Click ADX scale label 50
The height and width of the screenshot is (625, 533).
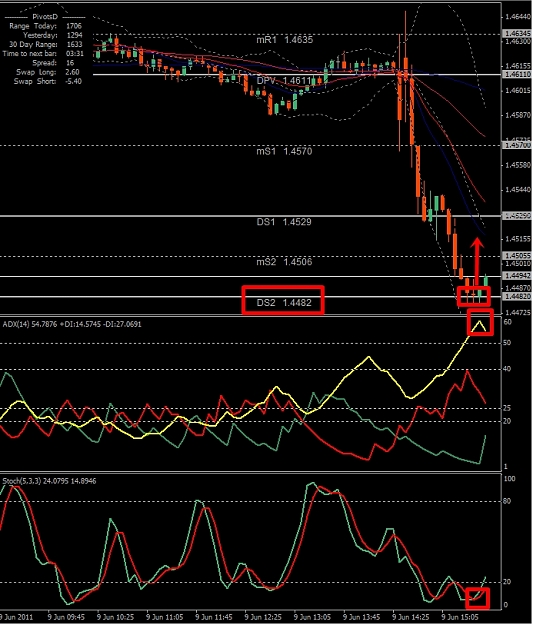coord(507,343)
